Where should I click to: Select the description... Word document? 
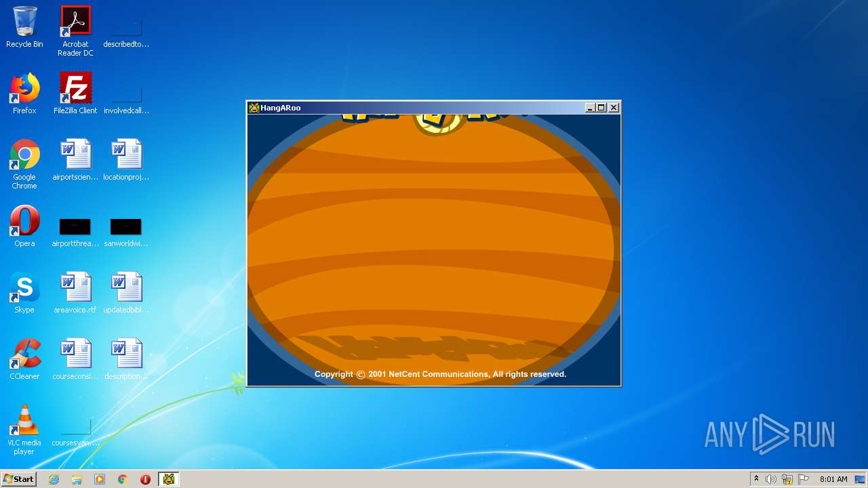[126, 359]
